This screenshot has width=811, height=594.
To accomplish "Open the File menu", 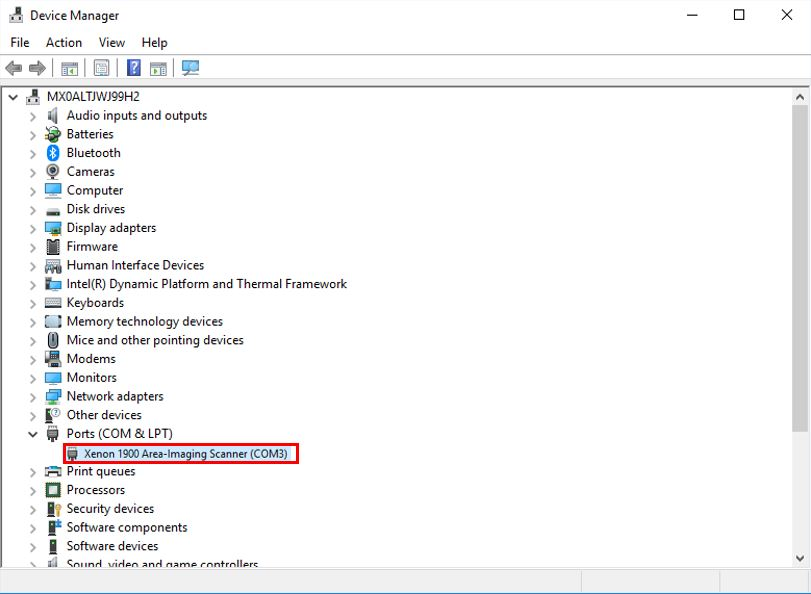I will click(20, 42).
